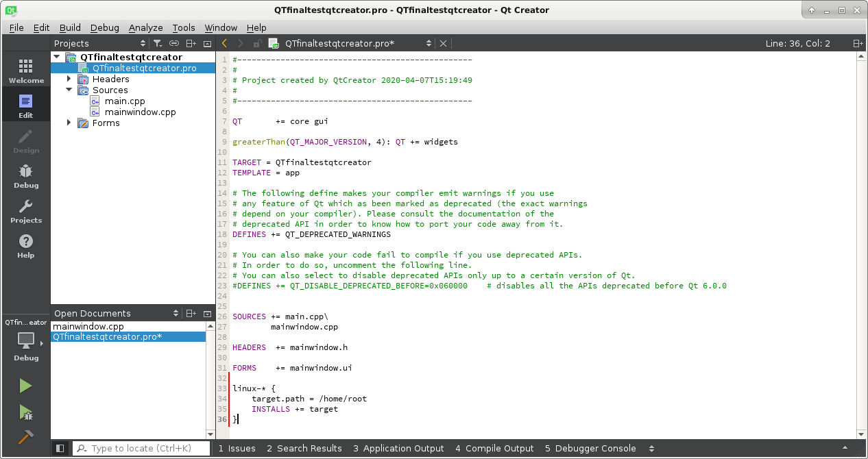
Task: Toggle the left sidebar visibility
Action: (60, 448)
